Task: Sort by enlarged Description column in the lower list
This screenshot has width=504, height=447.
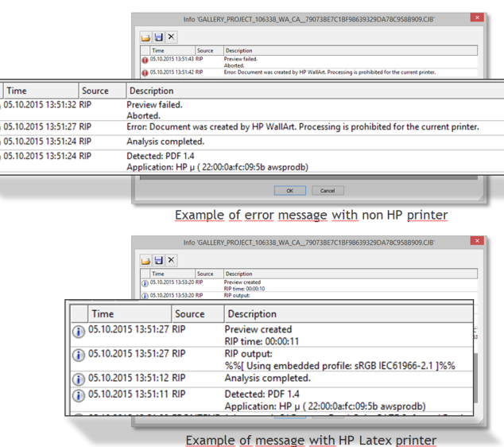Action: pyautogui.click(x=251, y=314)
